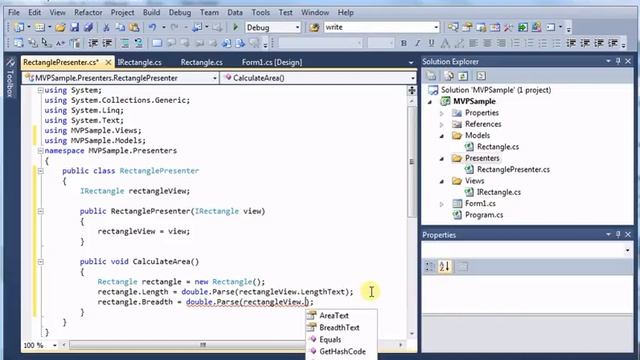The image size is (640, 360).
Task: Expand the References node
Action: tap(442, 124)
